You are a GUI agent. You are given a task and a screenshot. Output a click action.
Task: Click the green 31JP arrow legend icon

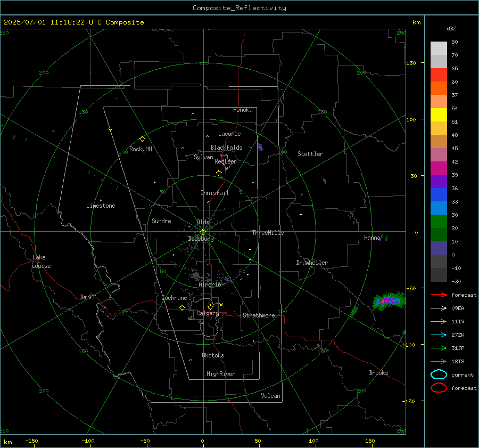tap(439, 348)
